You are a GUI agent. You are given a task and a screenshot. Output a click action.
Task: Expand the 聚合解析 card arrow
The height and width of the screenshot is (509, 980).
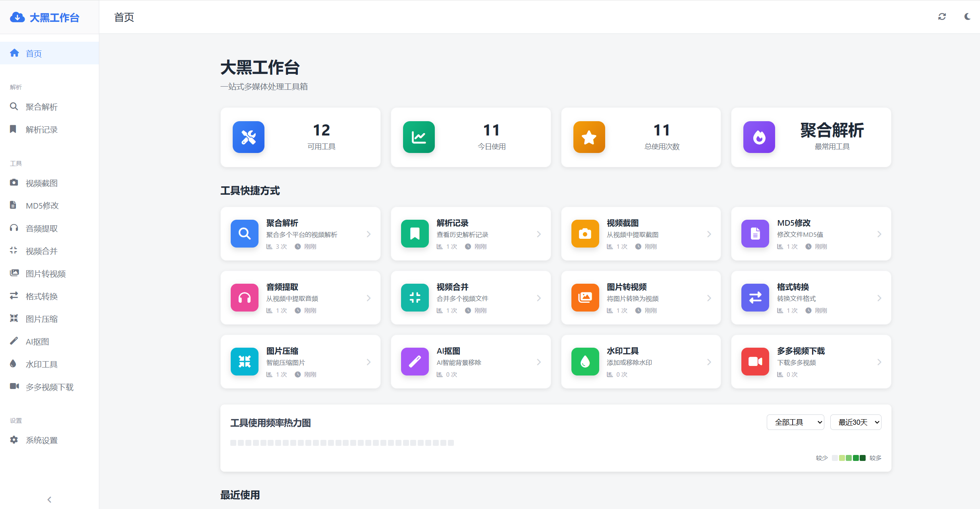tap(368, 234)
